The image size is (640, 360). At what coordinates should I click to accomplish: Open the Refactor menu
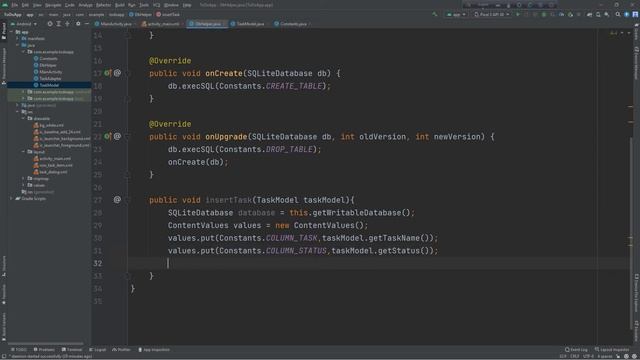[103, 5]
